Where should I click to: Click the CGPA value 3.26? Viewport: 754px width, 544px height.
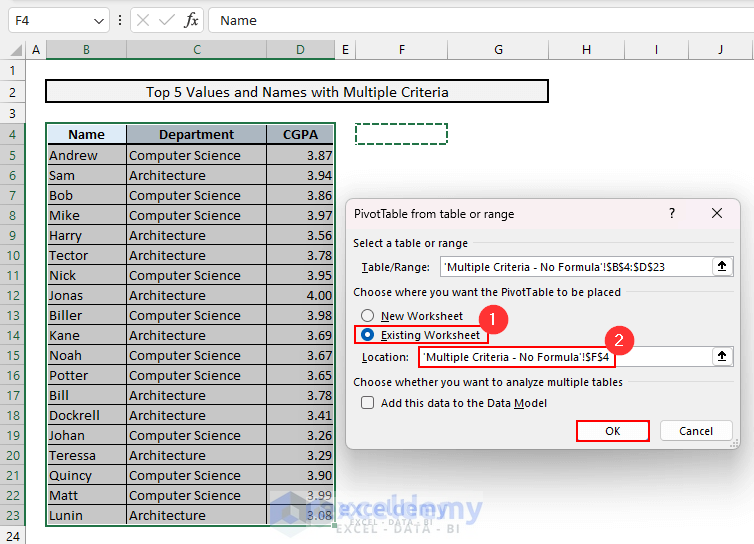300,435
